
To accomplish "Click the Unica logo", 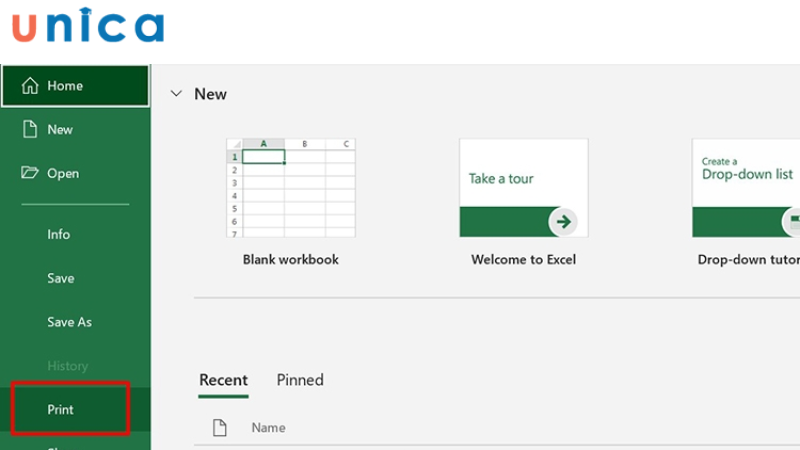I will coord(88,27).
